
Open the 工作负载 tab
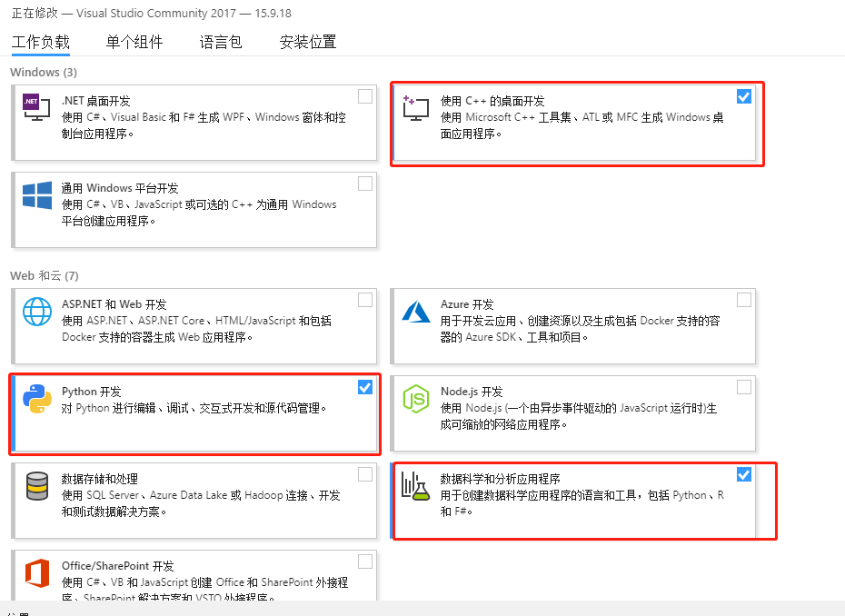click(x=41, y=42)
